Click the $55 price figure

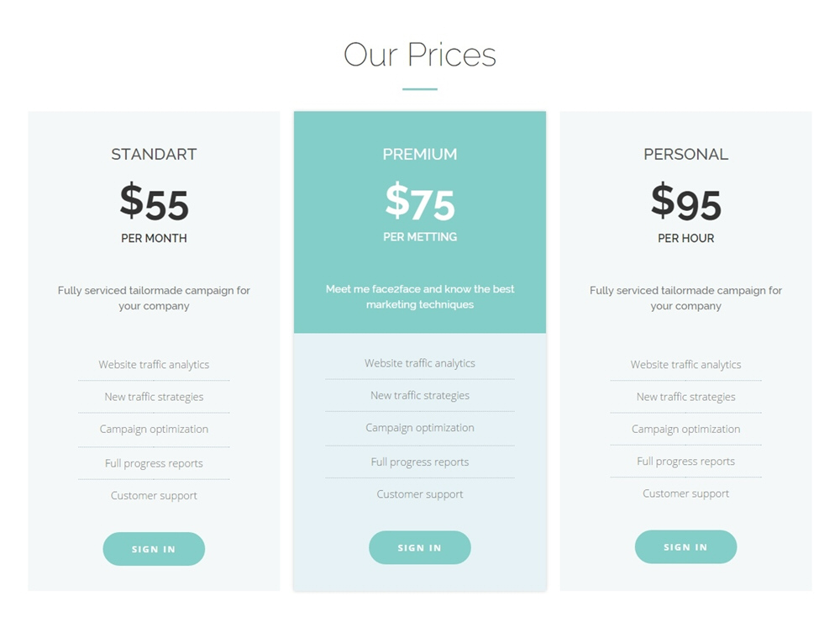[155, 203]
